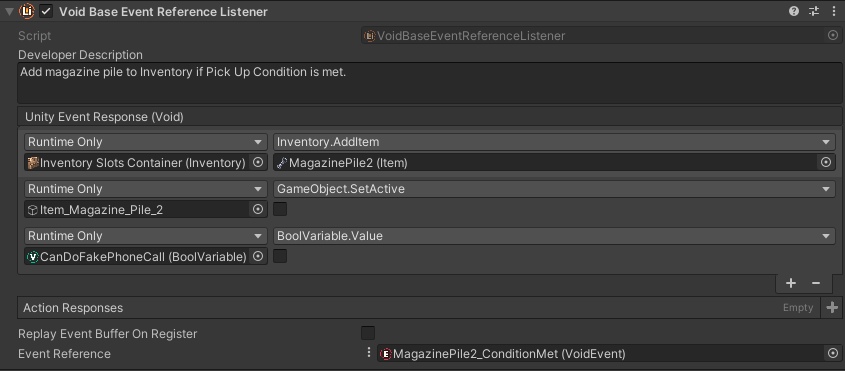Open object picker for MagazinePile2 Item

click(x=826, y=162)
